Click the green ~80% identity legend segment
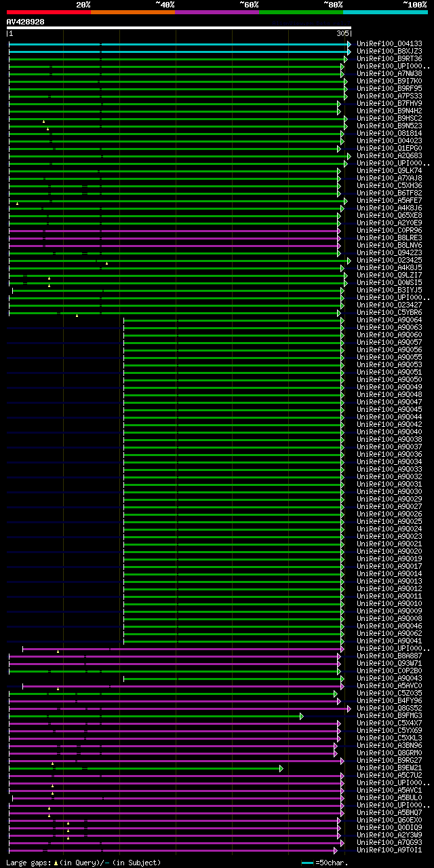The image size is (434, 868). point(301,12)
